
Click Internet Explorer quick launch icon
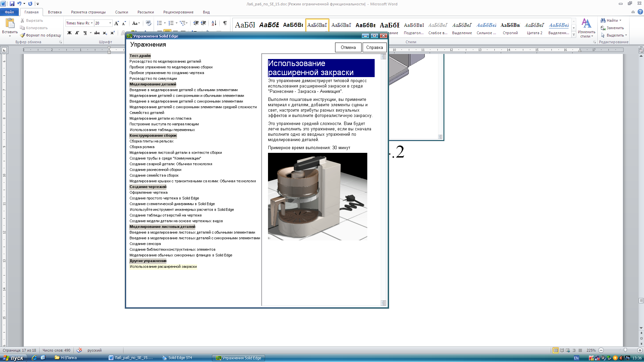pyautogui.click(x=34, y=358)
